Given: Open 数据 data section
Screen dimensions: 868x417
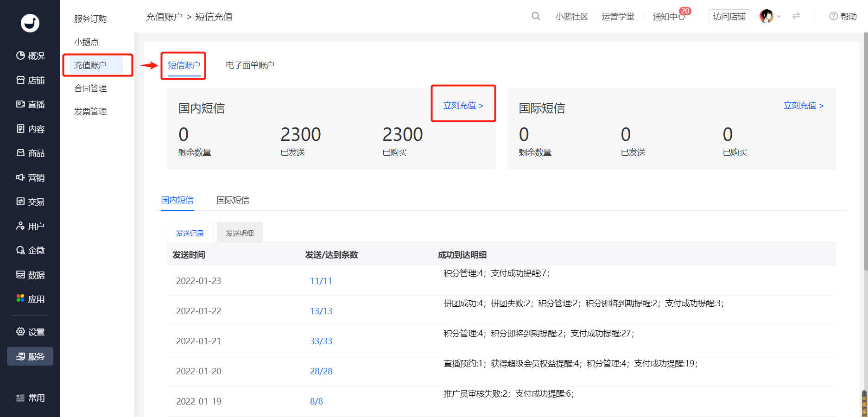Looking at the screenshot, I should tap(30, 275).
